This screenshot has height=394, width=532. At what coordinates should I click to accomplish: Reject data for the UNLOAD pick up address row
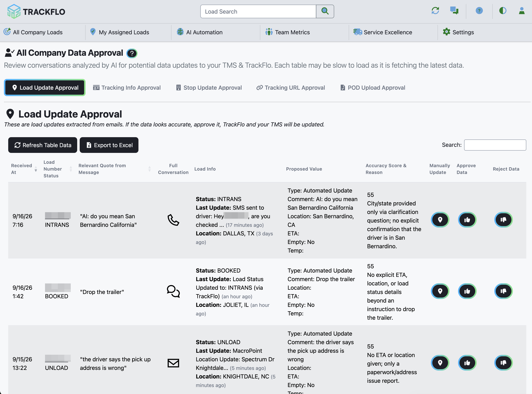click(x=503, y=363)
